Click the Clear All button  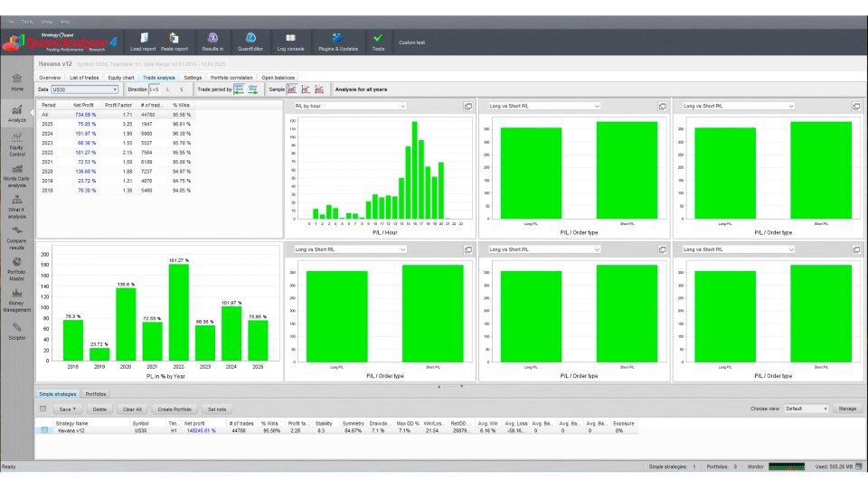tap(132, 409)
